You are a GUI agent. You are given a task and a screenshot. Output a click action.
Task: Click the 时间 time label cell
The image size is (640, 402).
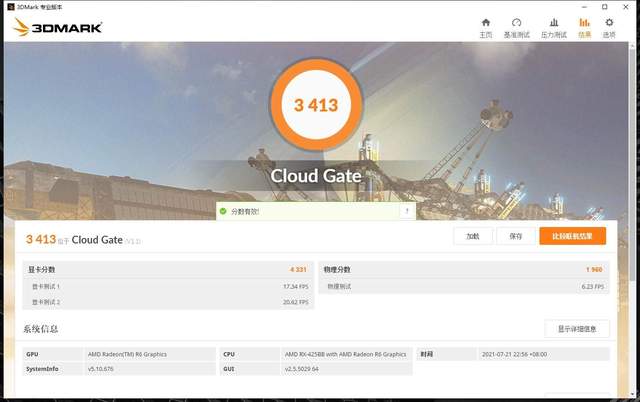coord(447,354)
